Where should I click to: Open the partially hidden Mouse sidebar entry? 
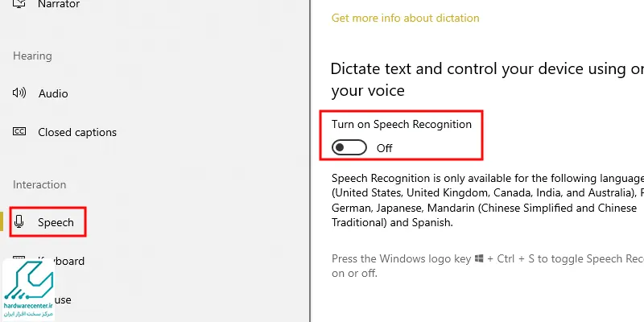pos(63,299)
